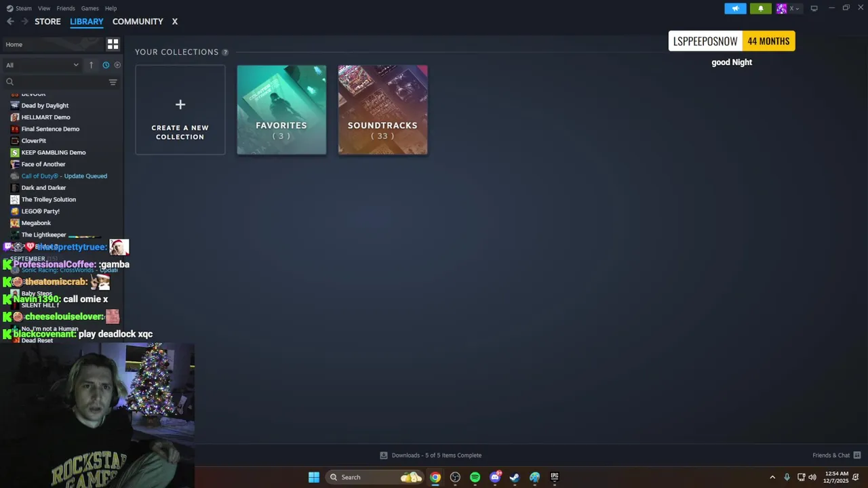The image size is (868, 488).
Task: Click the Dead by Daylight game icon
Action: point(15,105)
